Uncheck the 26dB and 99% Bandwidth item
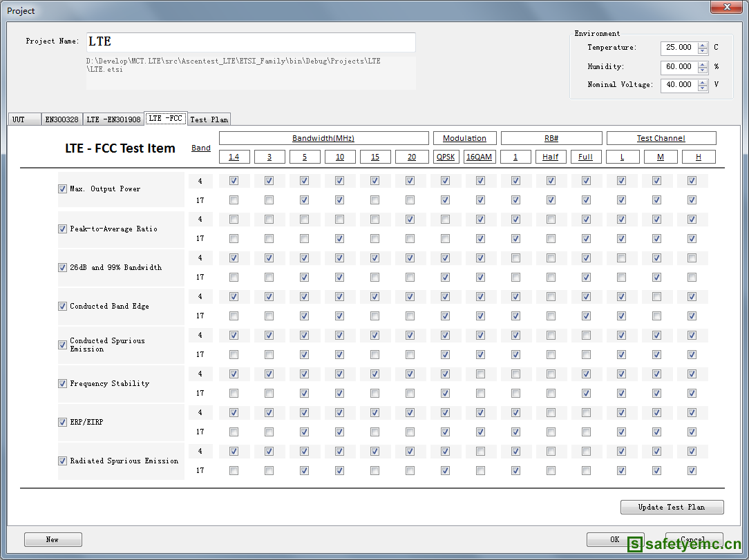Viewport: 749px width, 560px height. click(63, 268)
